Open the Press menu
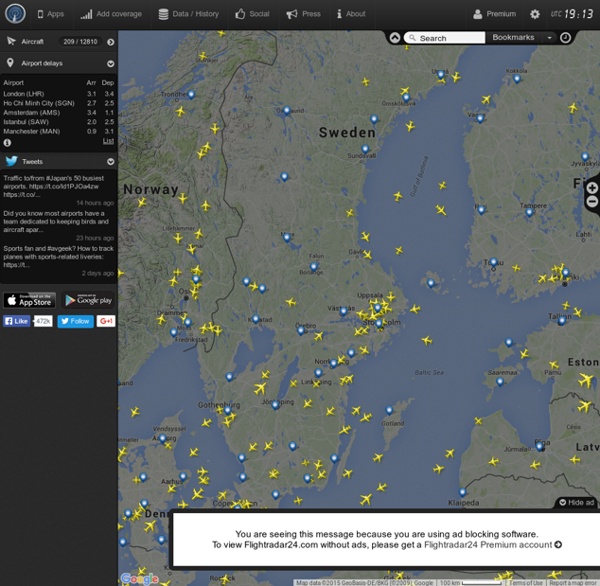Screen dimensions: 600x586 coord(303,14)
